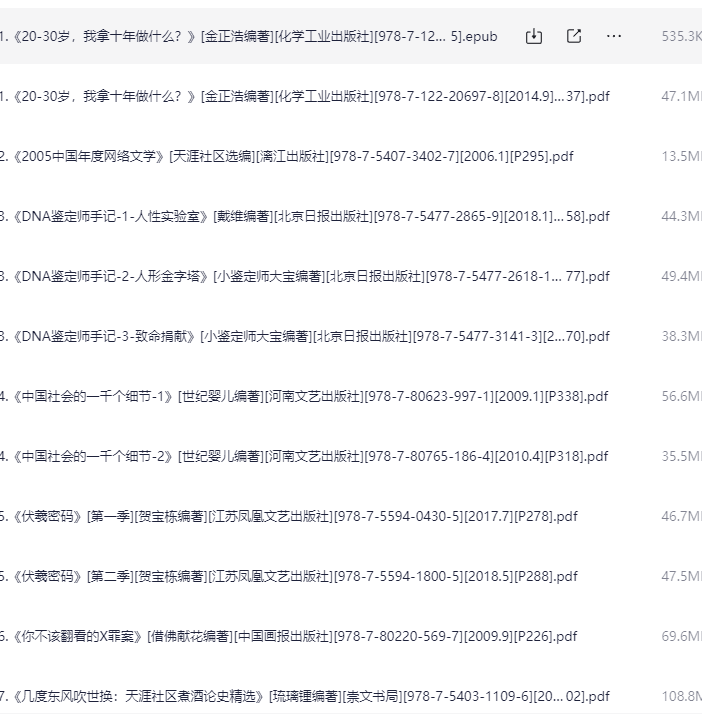Open DNA鉴定师手记-2-人形金字塔 file
Viewport: 702px width, 722px height.
point(300,276)
